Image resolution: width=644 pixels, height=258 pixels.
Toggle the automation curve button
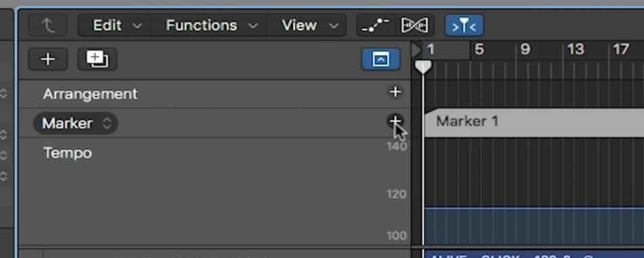tap(376, 26)
